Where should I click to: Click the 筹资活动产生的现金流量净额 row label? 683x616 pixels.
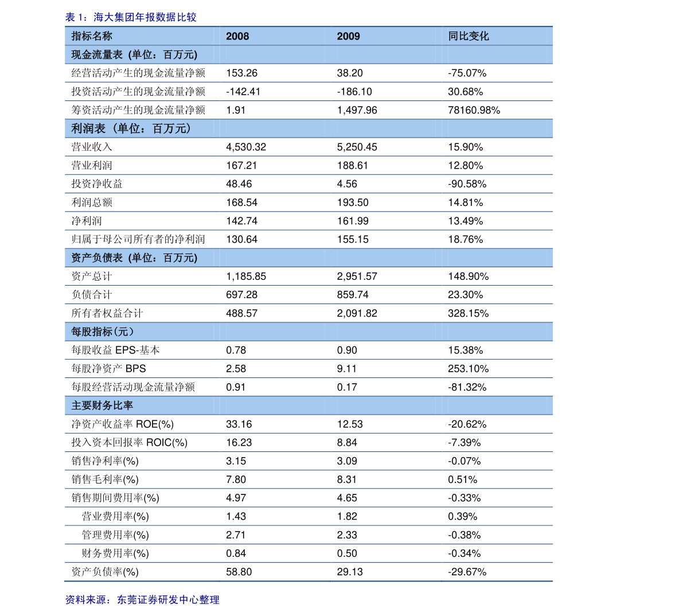[138, 110]
